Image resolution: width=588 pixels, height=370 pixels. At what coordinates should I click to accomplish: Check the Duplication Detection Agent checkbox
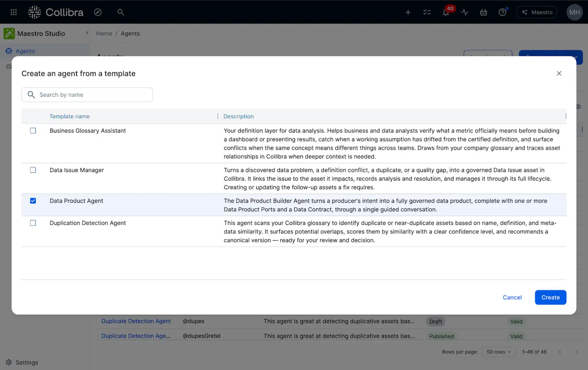(x=33, y=223)
